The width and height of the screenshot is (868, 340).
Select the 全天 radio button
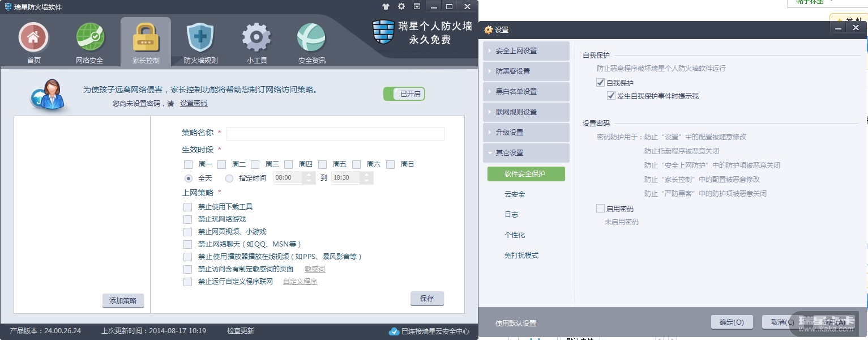(189, 178)
